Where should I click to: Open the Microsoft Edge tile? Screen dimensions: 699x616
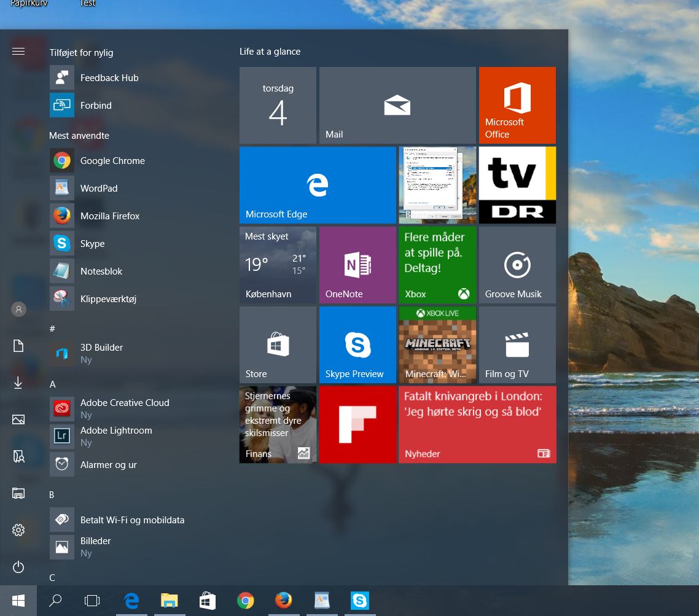[317, 185]
